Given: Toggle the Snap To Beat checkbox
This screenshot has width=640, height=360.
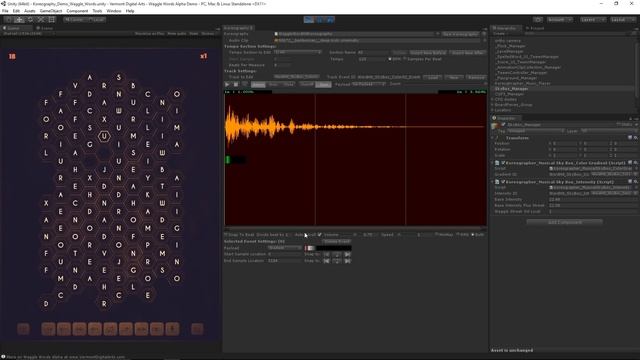Looking at the screenshot, I should click(226, 235).
